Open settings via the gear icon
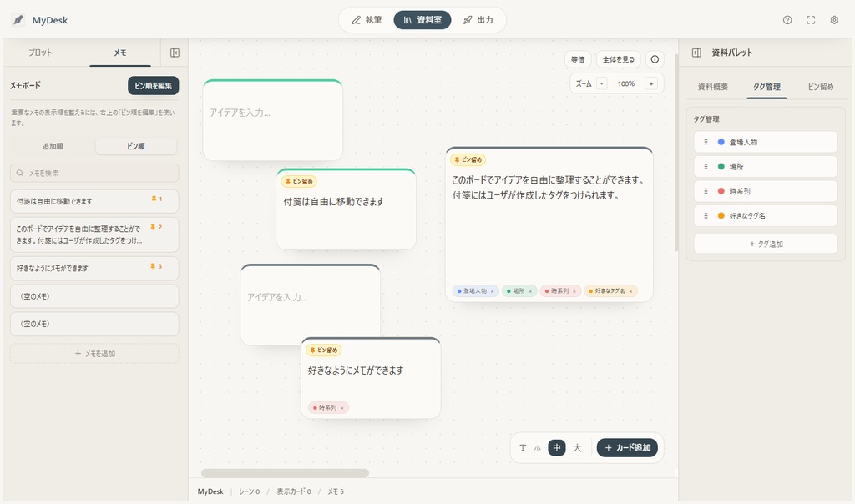 coord(833,19)
